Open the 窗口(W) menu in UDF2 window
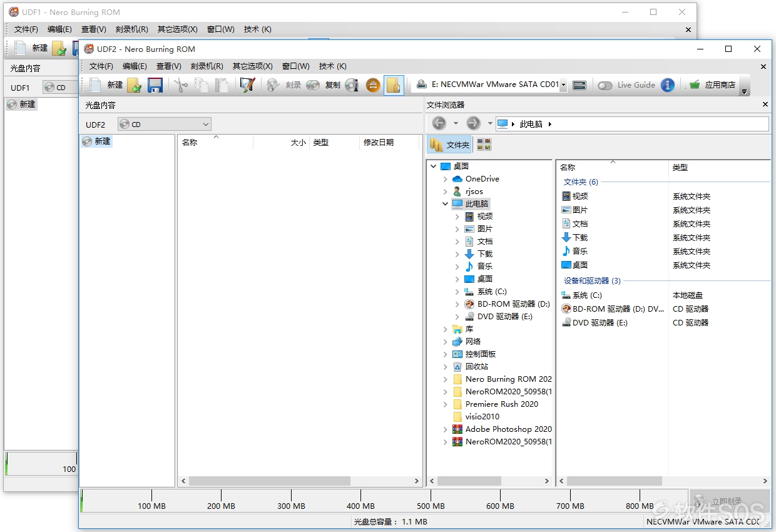This screenshot has width=776, height=532. [296, 66]
